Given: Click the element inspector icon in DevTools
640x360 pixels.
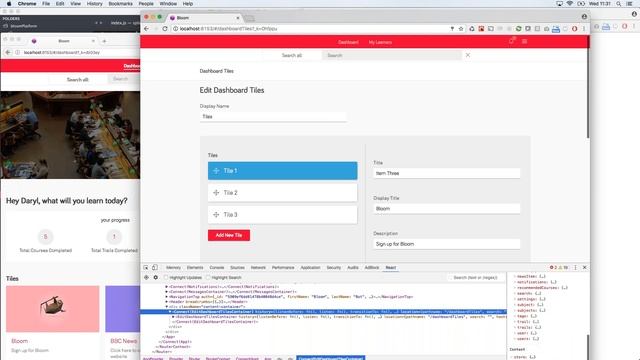Looking at the screenshot, I should click(x=146, y=268).
